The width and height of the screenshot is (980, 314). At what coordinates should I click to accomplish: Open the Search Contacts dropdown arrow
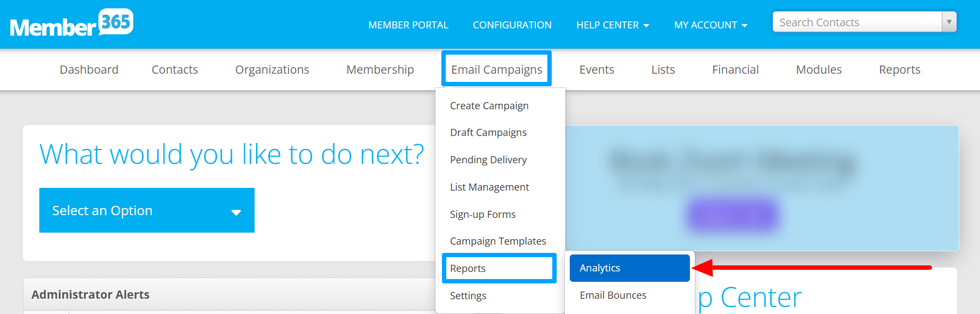tap(949, 22)
